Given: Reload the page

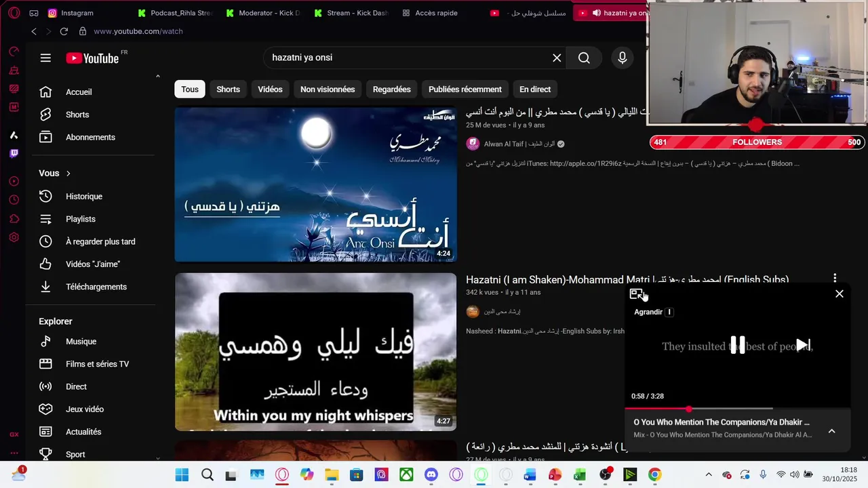Looking at the screenshot, I should (64, 31).
